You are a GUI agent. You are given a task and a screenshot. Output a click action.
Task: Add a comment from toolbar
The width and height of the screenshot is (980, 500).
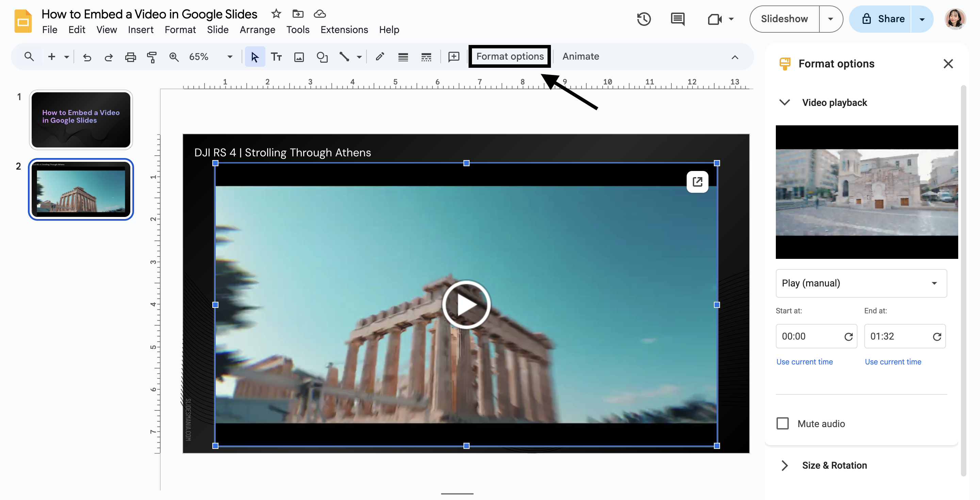(x=454, y=57)
